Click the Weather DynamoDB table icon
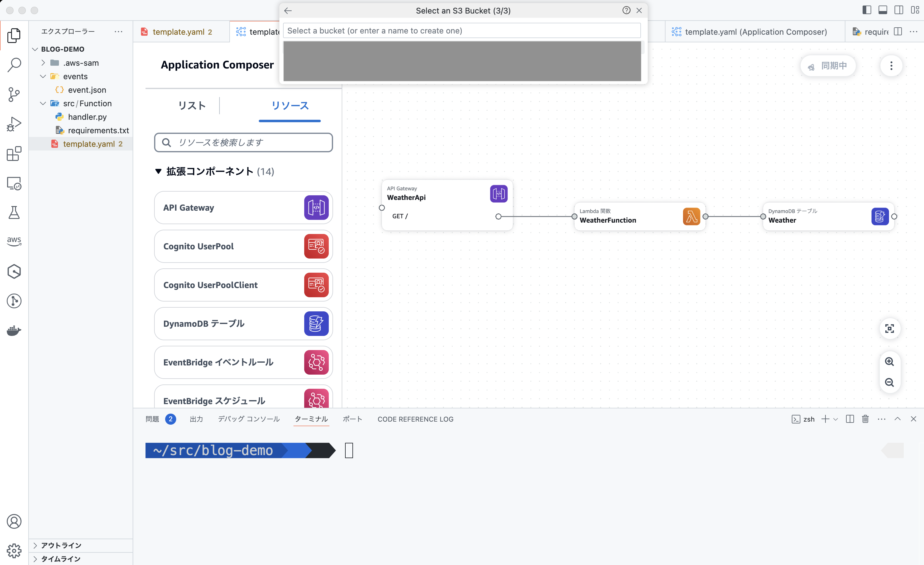The image size is (924, 565). [880, 216]
